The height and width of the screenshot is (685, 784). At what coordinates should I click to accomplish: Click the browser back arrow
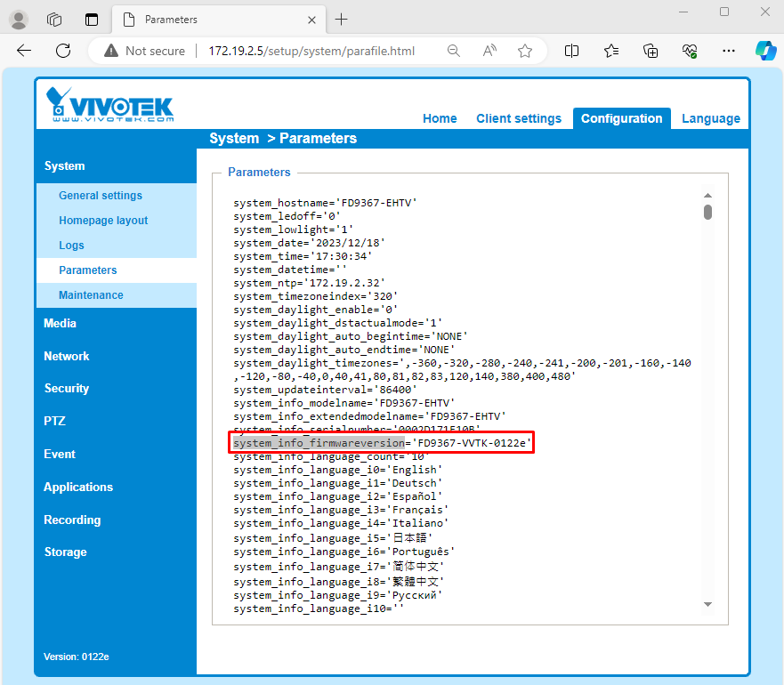click(x=23, y=51)
